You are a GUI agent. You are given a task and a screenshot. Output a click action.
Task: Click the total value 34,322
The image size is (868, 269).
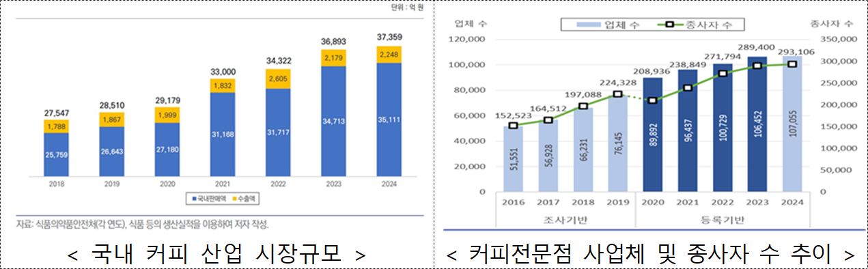click(x=278, y=61)
